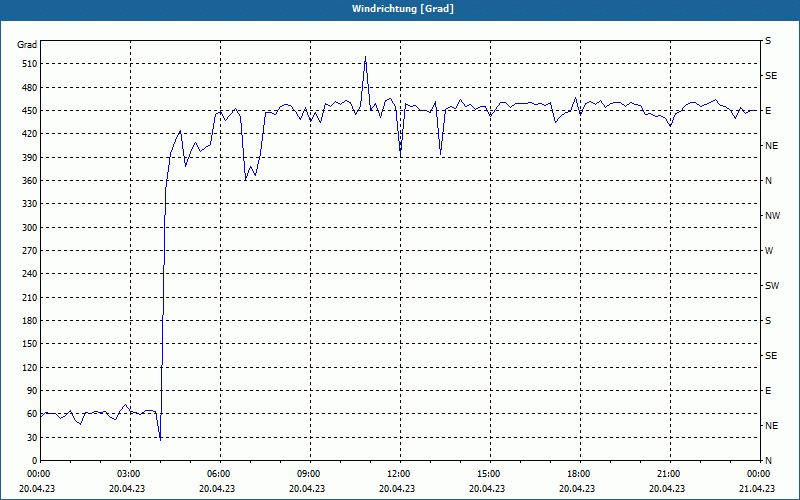Select the 480 y-axis value
This screenshot has height=500, width=800.
point(30,88)
